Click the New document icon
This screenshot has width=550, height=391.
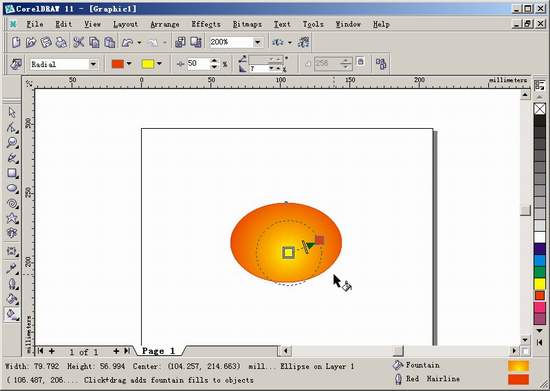coord(16,42)
